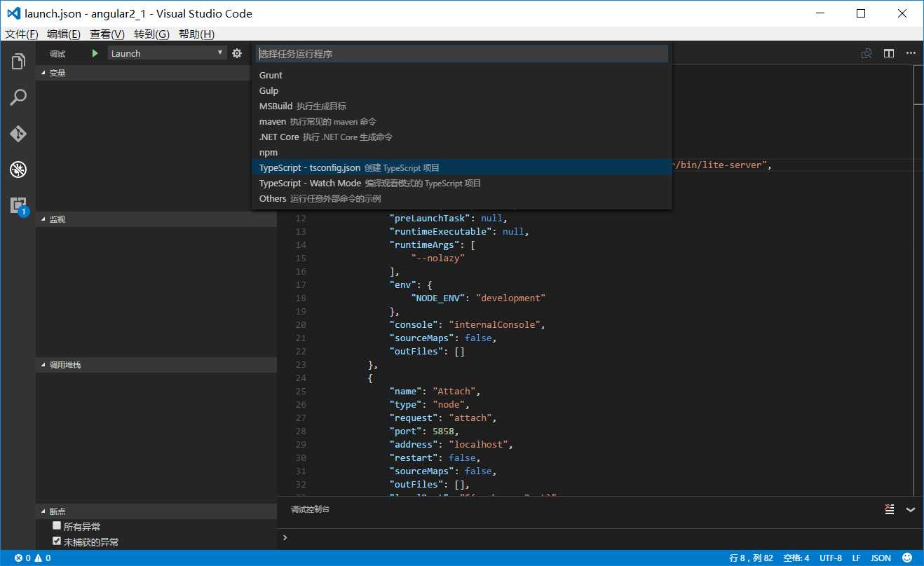This screenshot has width=924, height=566.
Task: Open the 帮助(H) menu
Action: (196, 34)
